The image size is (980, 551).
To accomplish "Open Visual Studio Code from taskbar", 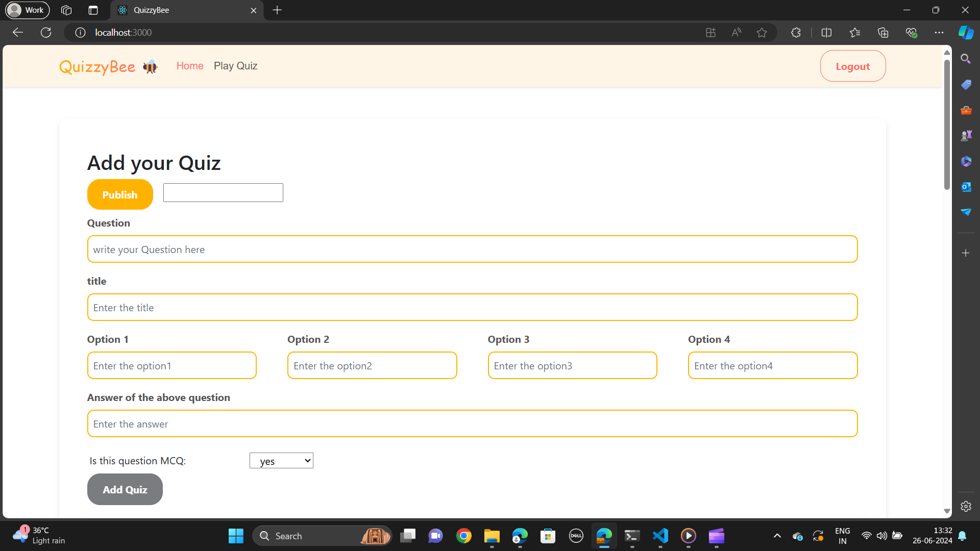I will point(660,536).
